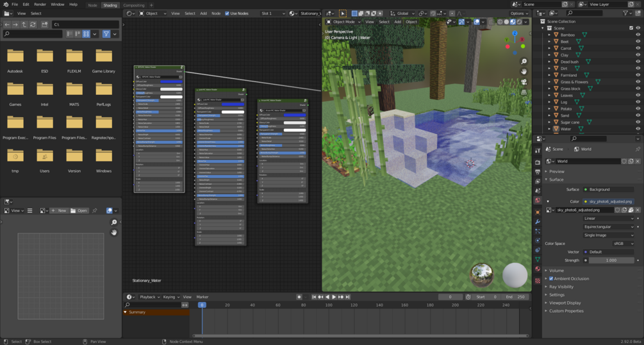
Task: Open the Help menu
Action: (x=73, y=4)
